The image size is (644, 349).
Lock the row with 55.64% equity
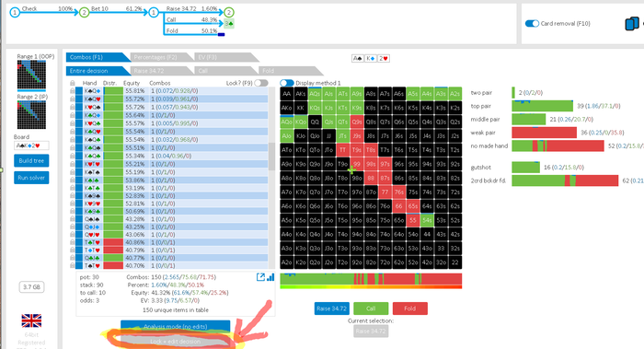pyautogui.click(x=73, y=115)
